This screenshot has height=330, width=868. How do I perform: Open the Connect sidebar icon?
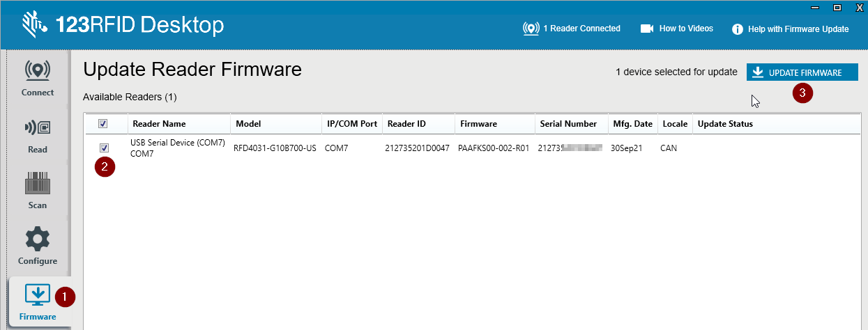point(38,71)
